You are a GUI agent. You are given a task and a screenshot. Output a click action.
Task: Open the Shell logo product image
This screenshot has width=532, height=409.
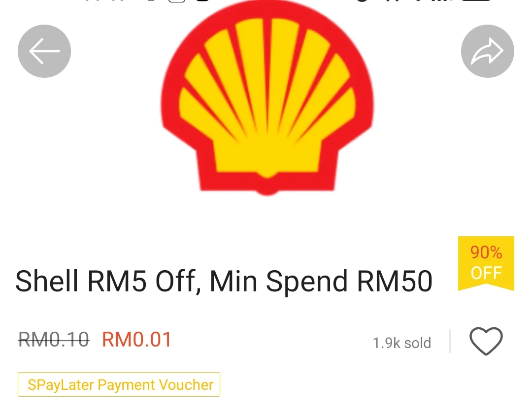click(x=267, y=98)
